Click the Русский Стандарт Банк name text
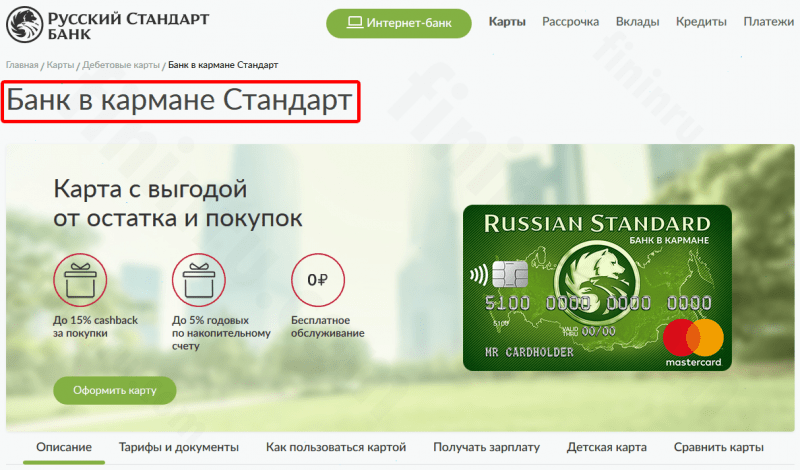The image size is (800, 470). (128, 26)
